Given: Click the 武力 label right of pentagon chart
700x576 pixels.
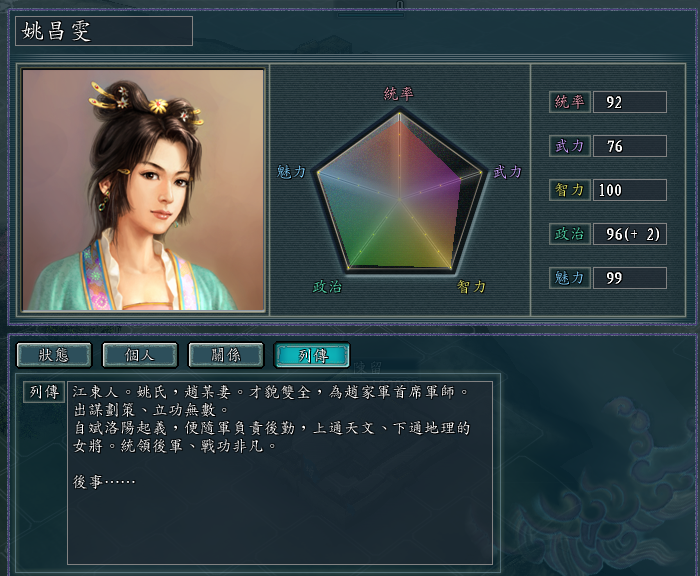Looking at the screenshot, I should click(508, 172).
